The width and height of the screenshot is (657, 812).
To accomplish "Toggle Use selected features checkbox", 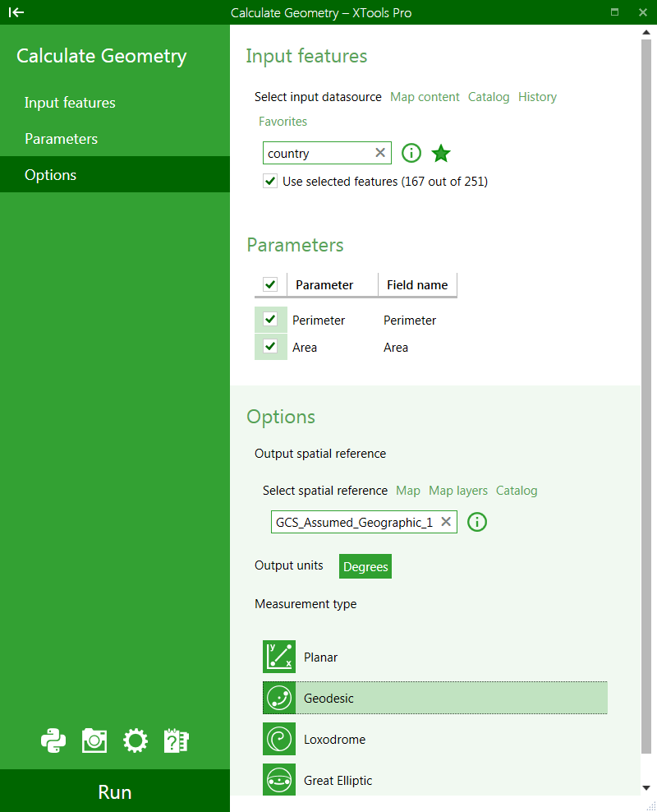I will click(270, 182).
